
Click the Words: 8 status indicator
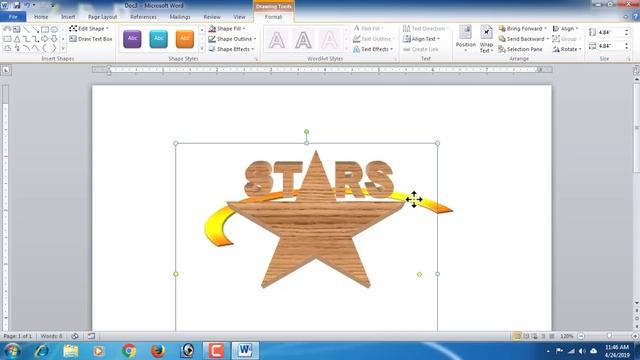tap(51, 336)
